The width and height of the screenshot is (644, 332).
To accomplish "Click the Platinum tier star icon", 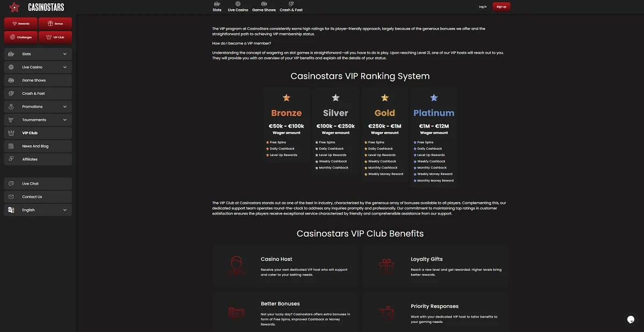I will (434, 98).
